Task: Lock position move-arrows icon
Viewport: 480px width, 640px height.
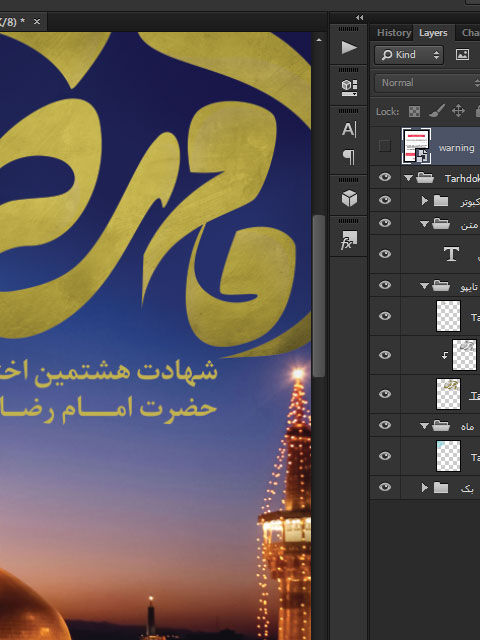Action: coord(458,111)
